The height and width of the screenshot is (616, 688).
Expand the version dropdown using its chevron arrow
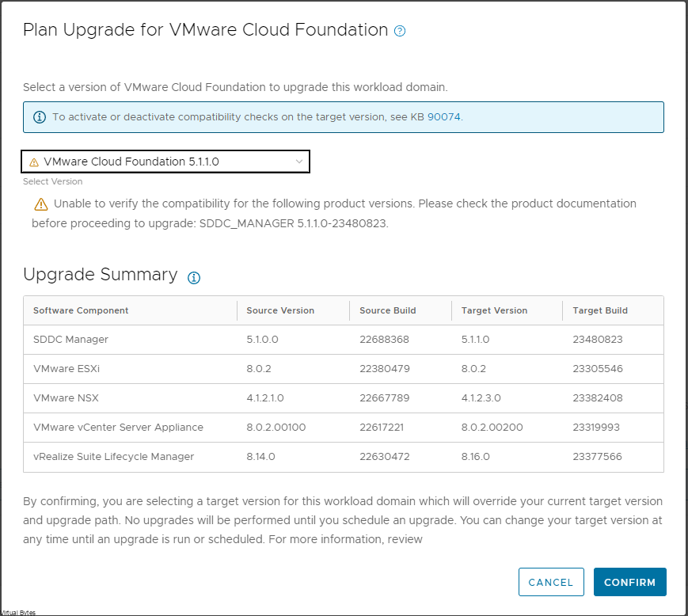point(299,162)
